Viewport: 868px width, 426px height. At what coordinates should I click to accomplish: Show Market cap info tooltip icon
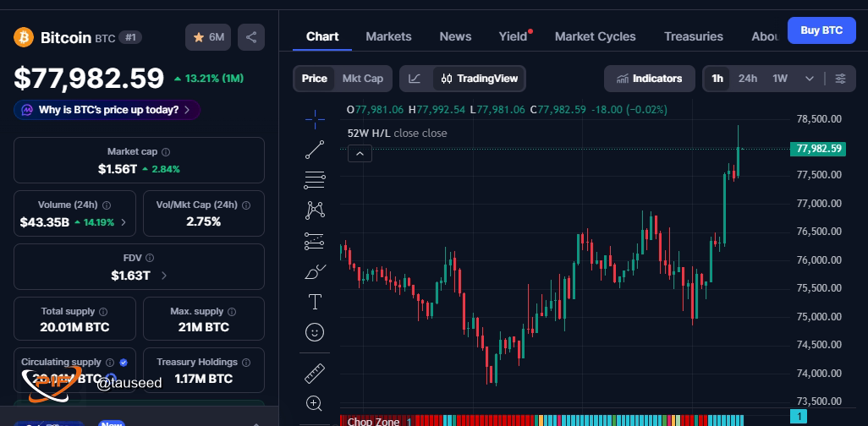click(x=166, y=151)
